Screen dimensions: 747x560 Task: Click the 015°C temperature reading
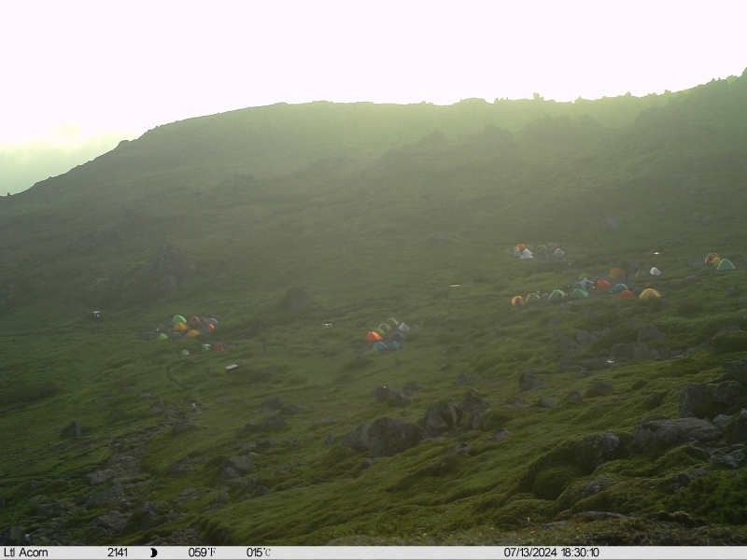point(258,553)
